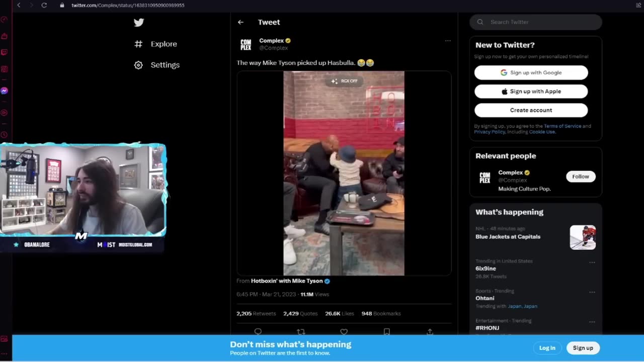Image resolution: width=644 pixels, height=362 pixels.
Task: Click Log in on the bottom banner
Action: coord(547,348)
